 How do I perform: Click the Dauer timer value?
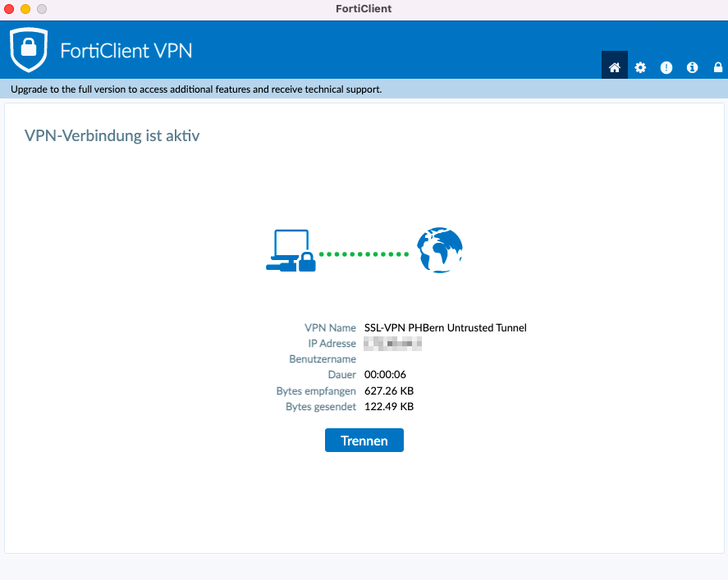click(x=385, y=375)
